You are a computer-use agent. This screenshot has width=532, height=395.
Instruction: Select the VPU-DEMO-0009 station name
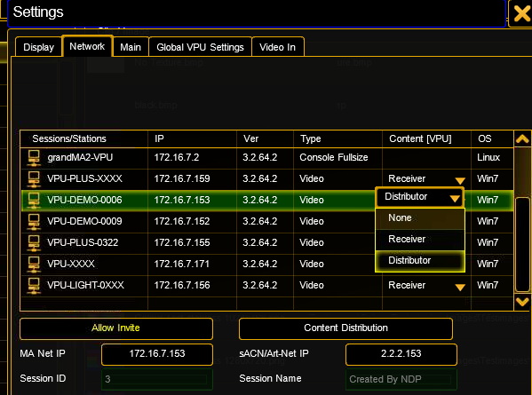(84, 221)
